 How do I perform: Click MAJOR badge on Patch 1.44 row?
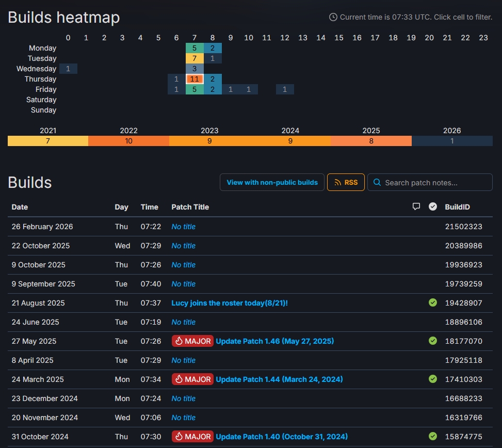point(192,379)
